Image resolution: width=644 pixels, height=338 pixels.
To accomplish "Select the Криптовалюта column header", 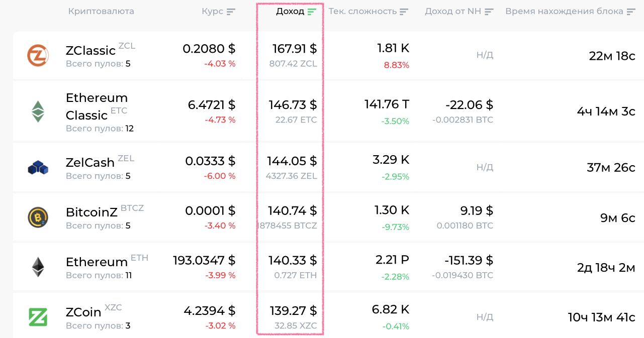I will [x=101, y=11].
